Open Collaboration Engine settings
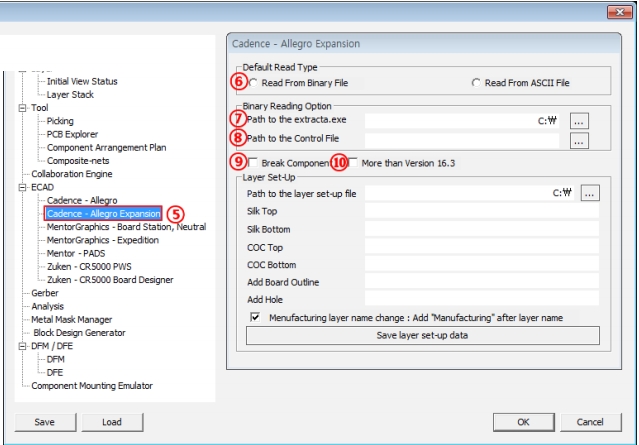The image size is (639, 445). pyautogui.click(x=72, y=174)
